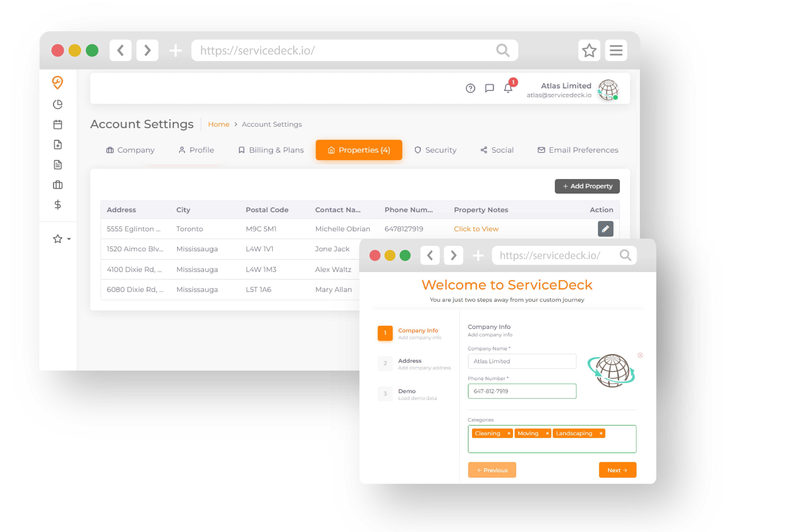
Task: Click the bookmark star button in the main browser
Action: pyautogui.click(x=589, y=50)
